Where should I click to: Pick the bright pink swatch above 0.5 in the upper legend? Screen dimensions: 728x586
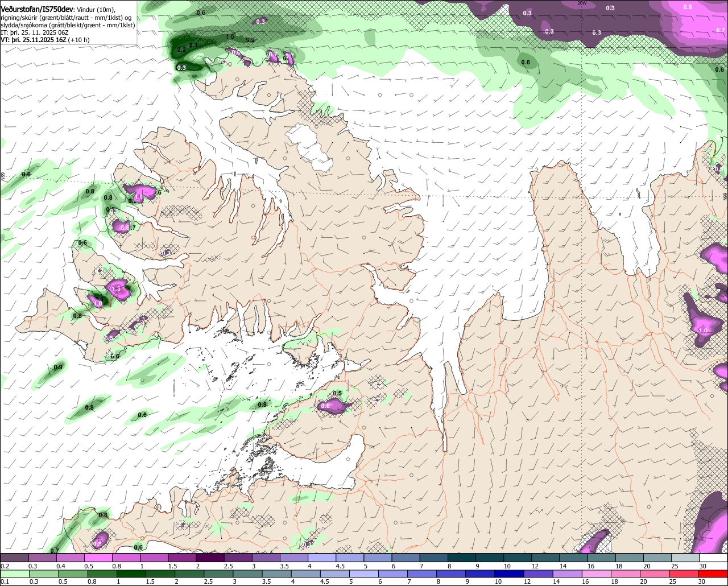tap(98, 558)
